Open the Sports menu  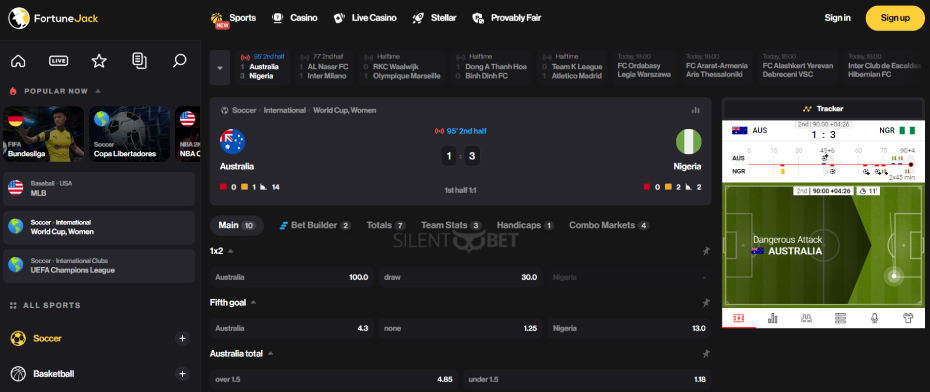tap(234, 18)
